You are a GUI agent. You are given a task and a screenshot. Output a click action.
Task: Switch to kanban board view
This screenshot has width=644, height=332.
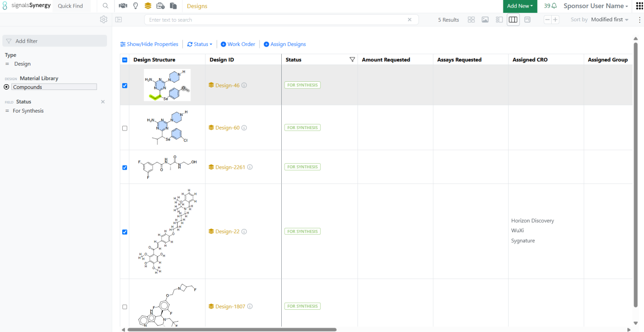[x=527, y=20]
